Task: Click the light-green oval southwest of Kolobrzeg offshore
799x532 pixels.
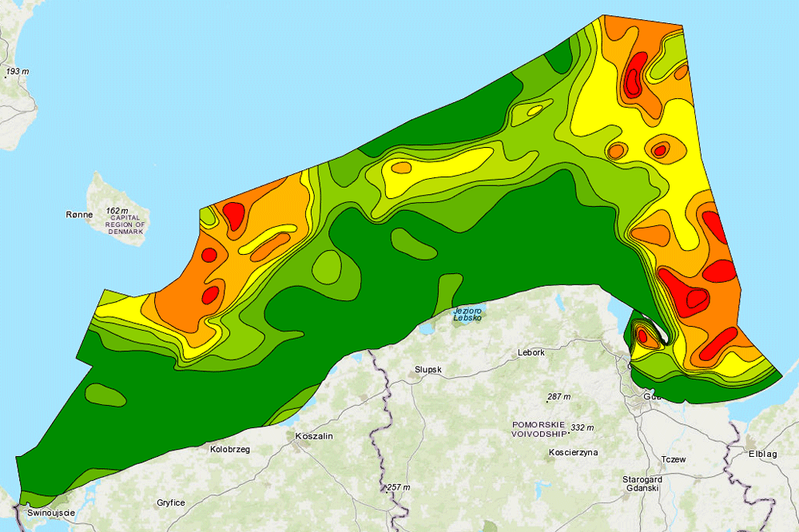Action: (104, 394)
